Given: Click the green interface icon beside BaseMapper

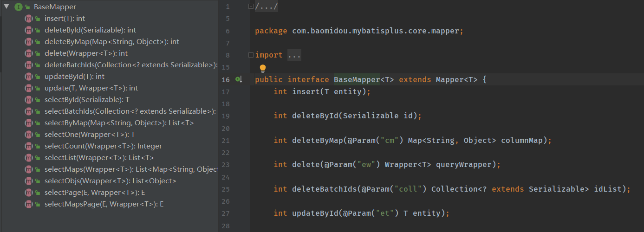Looking at the screenshot, I should pyautogui.click(x=19, y=7).
